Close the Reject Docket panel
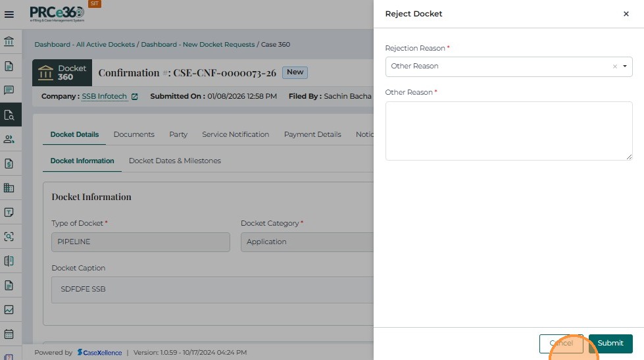The image size is (644, 360). click(x=626, y=14)
